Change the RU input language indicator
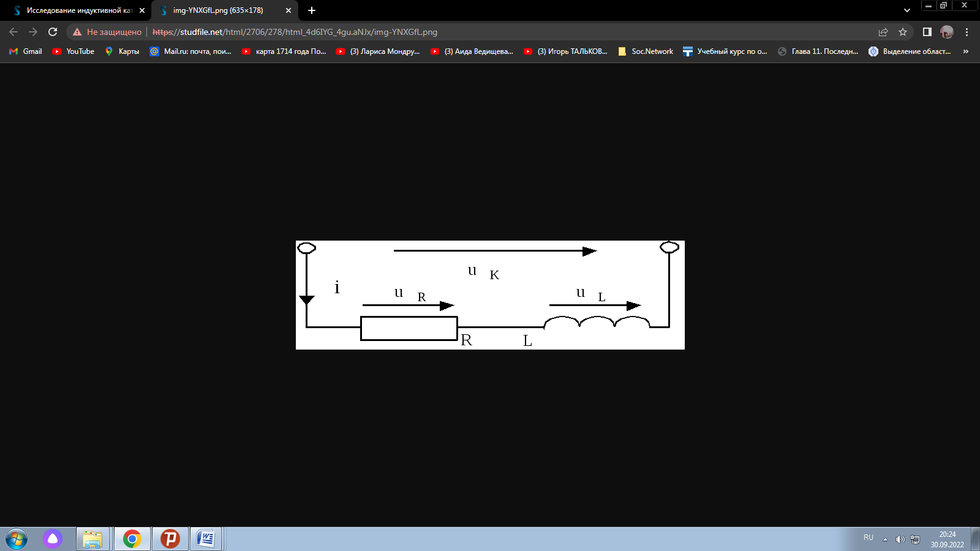The width and height of the screenshot is (980, 551). [869, 538]
